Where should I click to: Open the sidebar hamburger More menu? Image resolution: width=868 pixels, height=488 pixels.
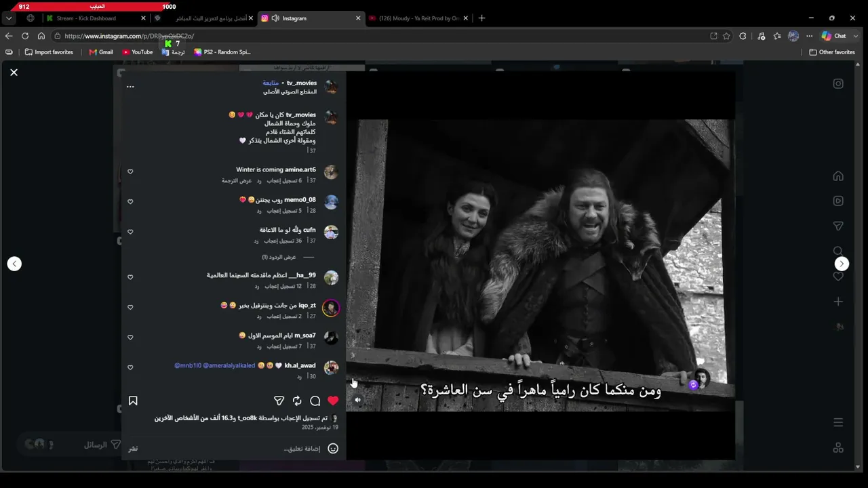[x=838, y=422]
